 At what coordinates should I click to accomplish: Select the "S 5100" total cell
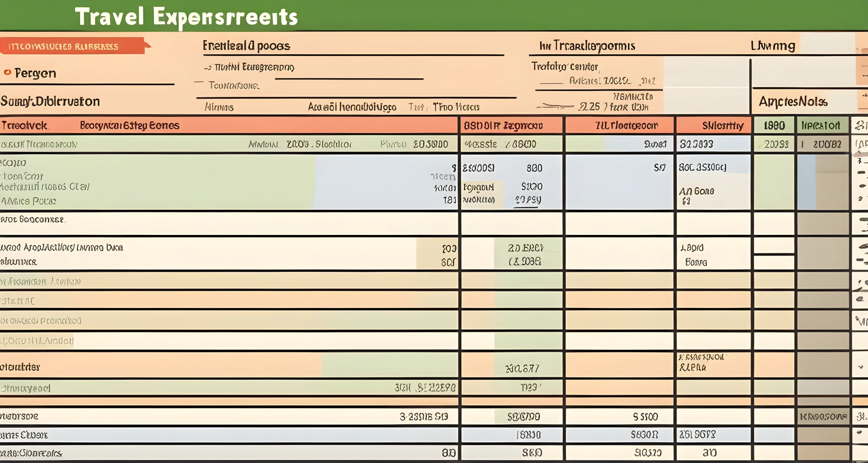(645, 417)
